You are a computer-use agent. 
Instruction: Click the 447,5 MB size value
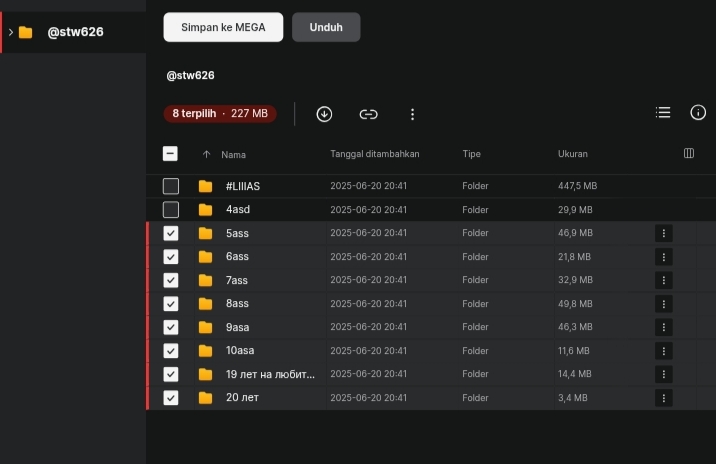tap(577, 186)
